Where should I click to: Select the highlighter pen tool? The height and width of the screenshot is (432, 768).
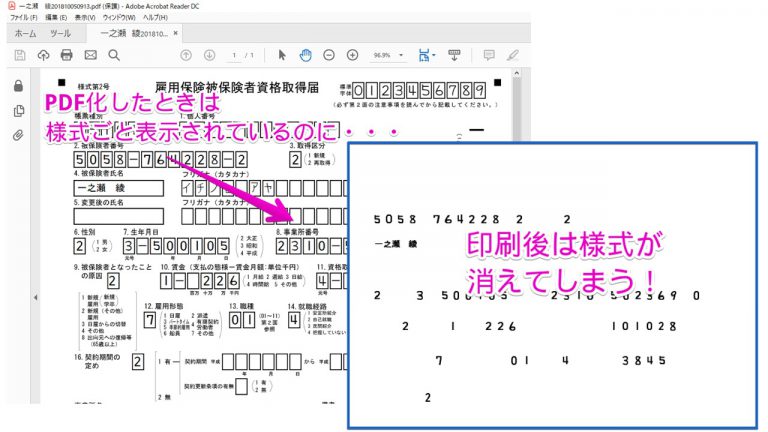point(513,55)
